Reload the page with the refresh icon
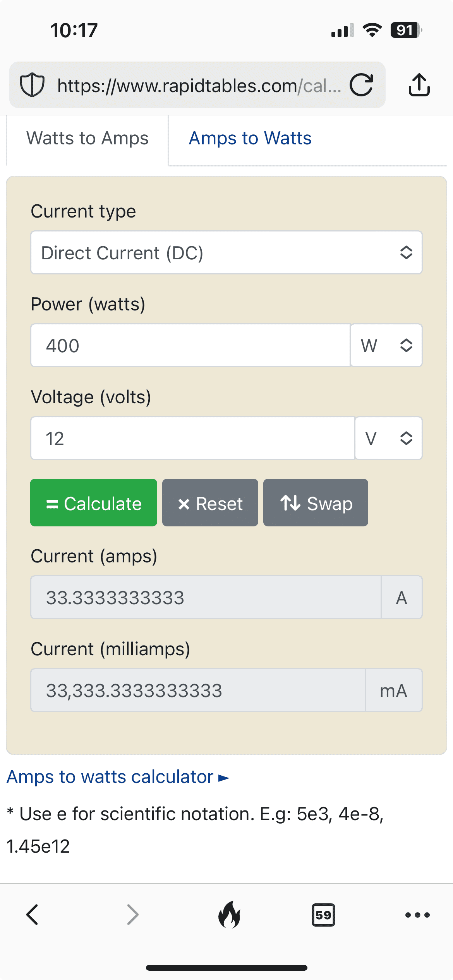The width and height of the screenshot is (453, 980). 361,85
